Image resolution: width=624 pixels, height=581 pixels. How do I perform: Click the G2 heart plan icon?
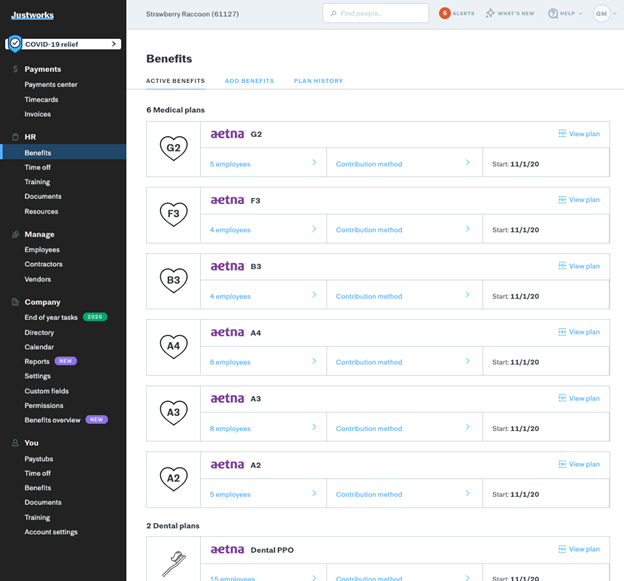(x=174, y=148)
